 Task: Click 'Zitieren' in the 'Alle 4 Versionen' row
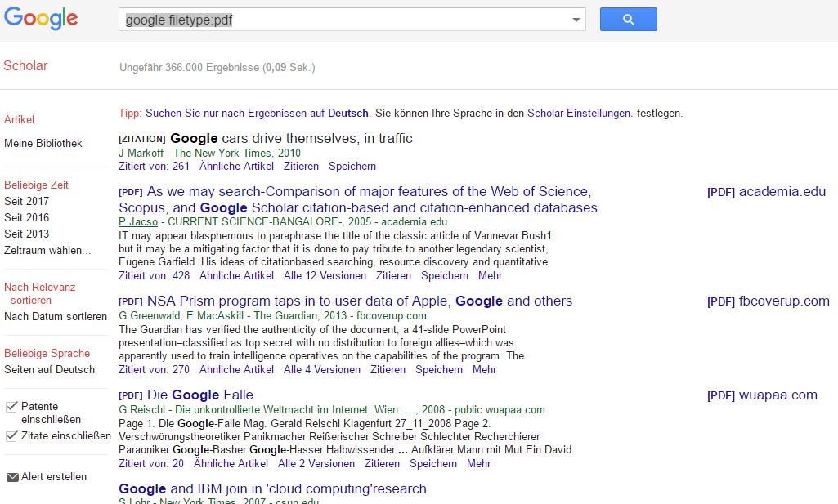[x=388, y=369]
